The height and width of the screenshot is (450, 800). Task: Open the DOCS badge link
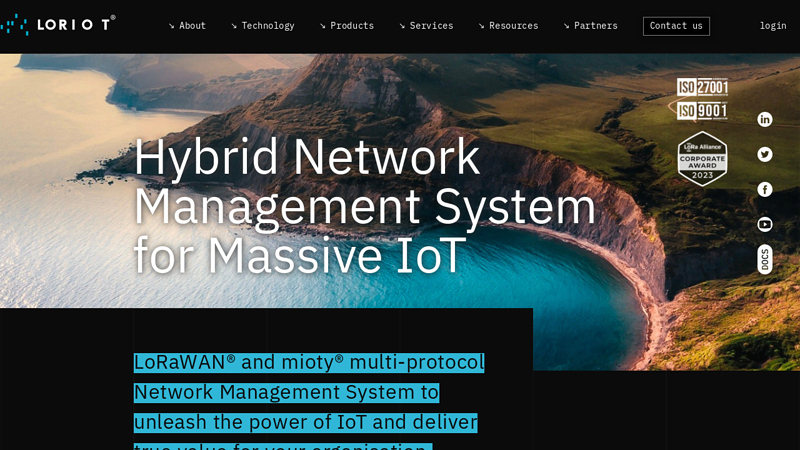click(x=764, y=260)
